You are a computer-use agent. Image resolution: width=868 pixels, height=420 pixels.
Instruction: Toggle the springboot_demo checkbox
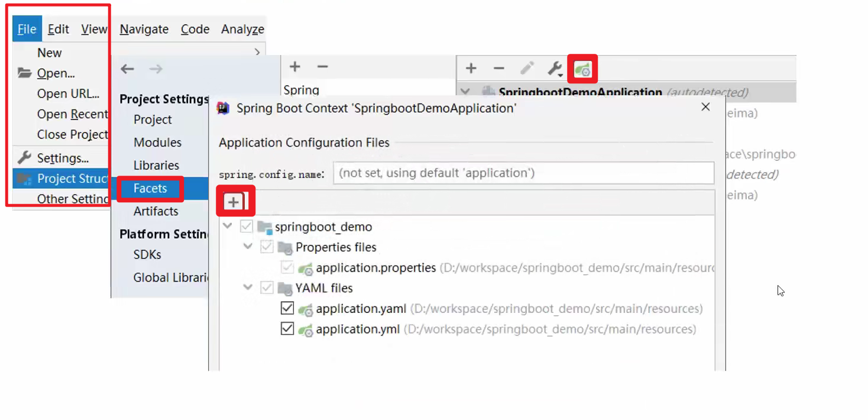247,227
